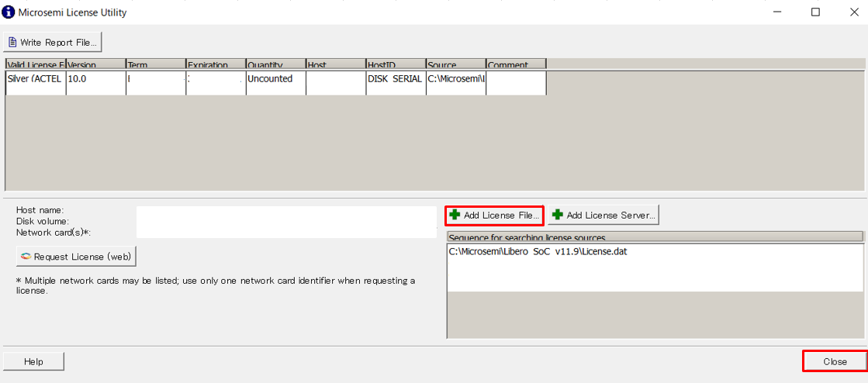Click the Microsemi License Utility title bar icon
Viewport: 868px width, 383px height.
tap(9, 12)
